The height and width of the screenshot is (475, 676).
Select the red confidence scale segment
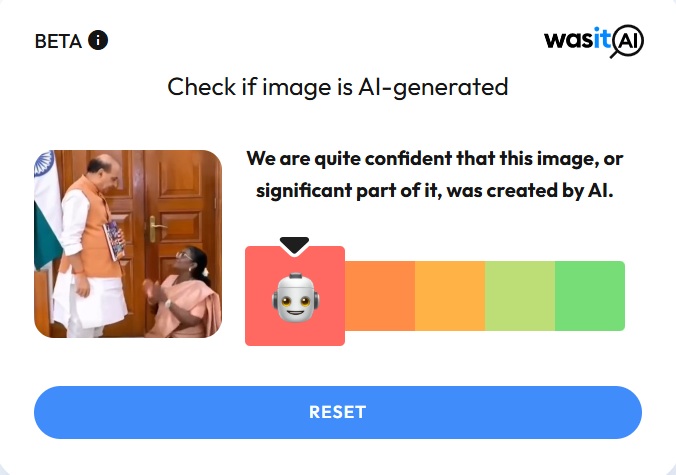(295, 296)
